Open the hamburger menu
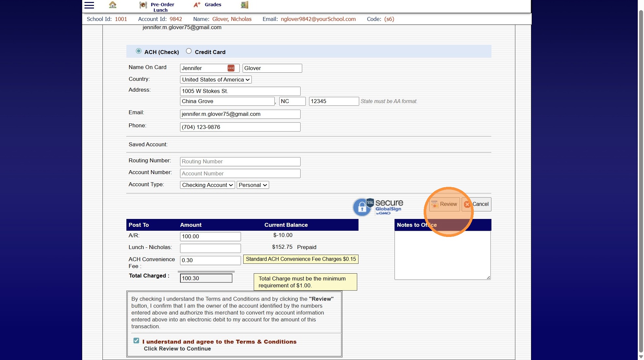Image resolution: width=644 pixels, height=360 pixels. pyautogui.click(x=89, y=5)
